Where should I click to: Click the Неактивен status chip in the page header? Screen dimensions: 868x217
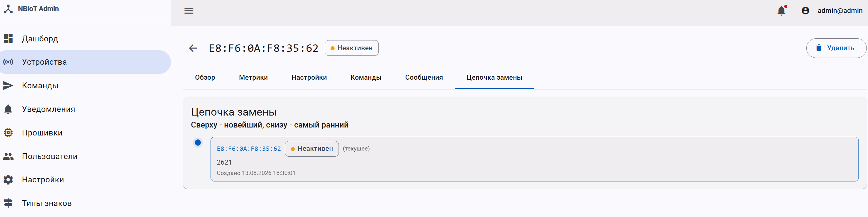351,48
